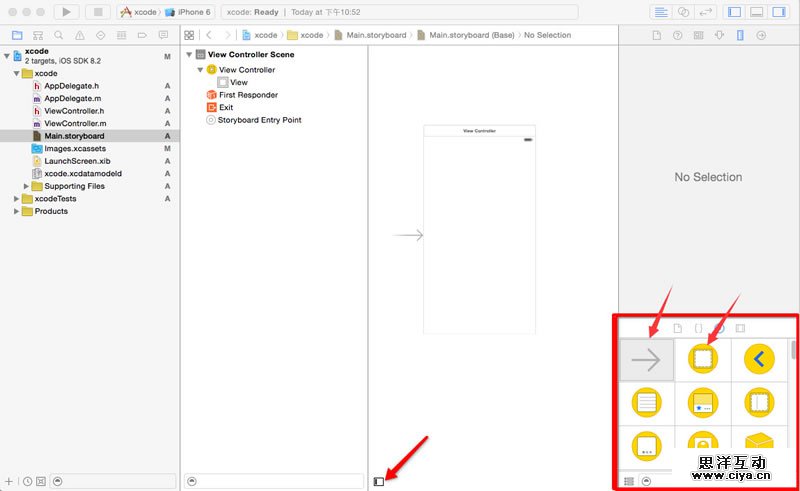Toggle the document outline button
800x491 pixels.
[378, 481]
